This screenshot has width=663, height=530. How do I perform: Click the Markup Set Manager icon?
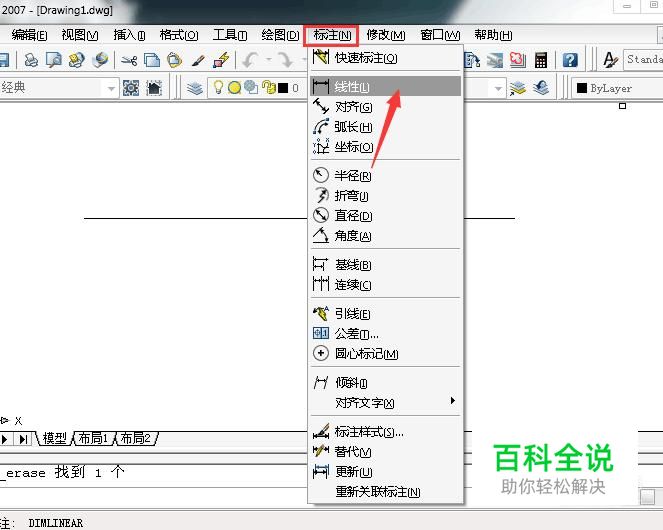pos(518,60)
